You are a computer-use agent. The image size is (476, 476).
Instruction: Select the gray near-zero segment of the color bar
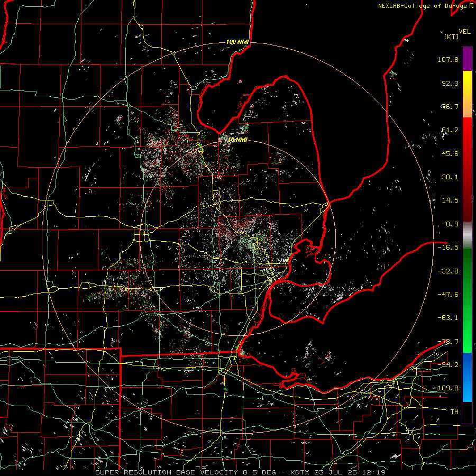[x=467, y=235]
